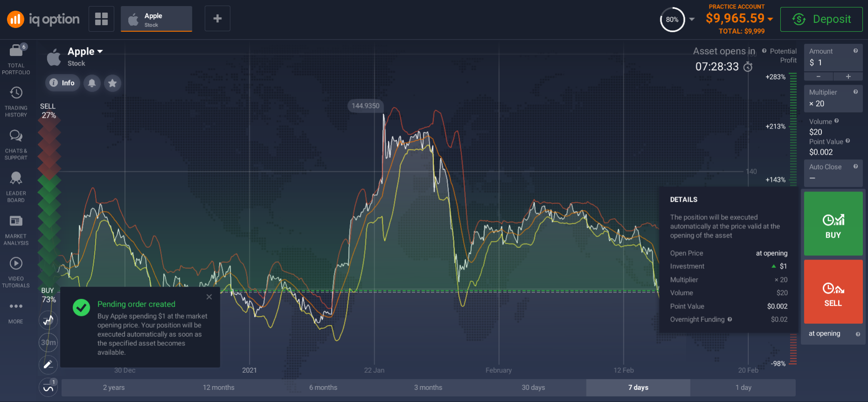
Task: Click the Volume help icon
Action: pos(836,121)
